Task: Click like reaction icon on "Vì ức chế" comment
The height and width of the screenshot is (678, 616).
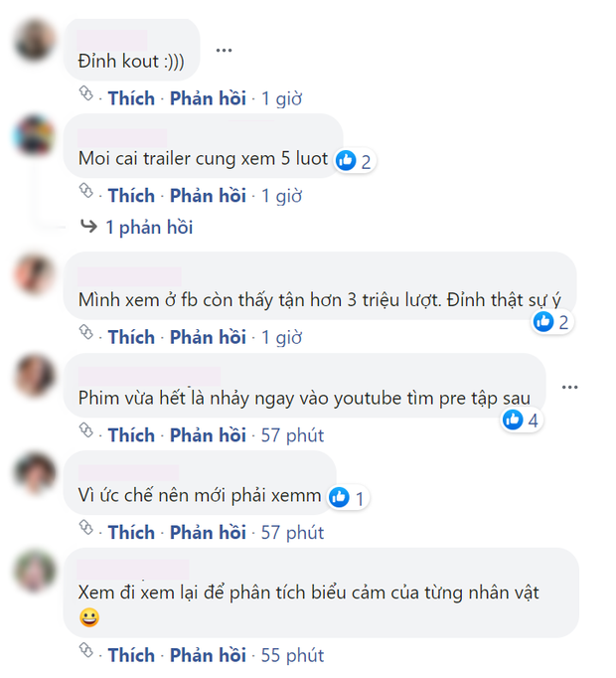Action: point(340,497)
